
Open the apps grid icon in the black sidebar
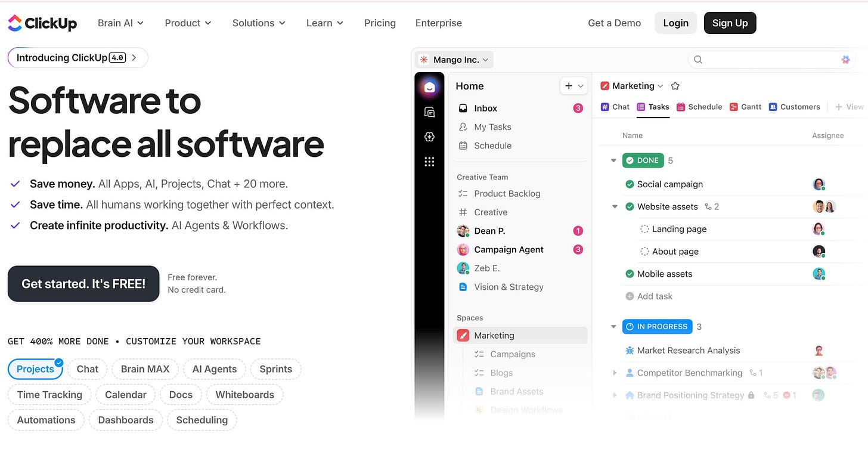(429, 162)
